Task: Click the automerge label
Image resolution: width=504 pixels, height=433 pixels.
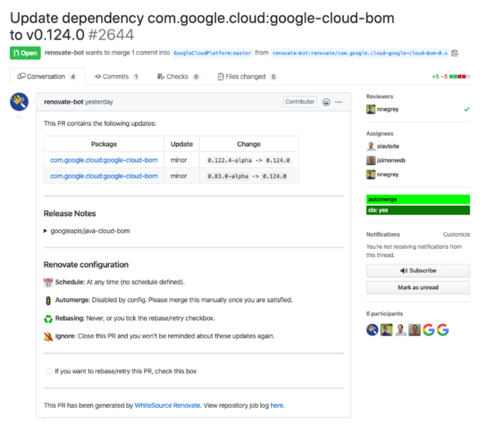Action: point(418,199)
